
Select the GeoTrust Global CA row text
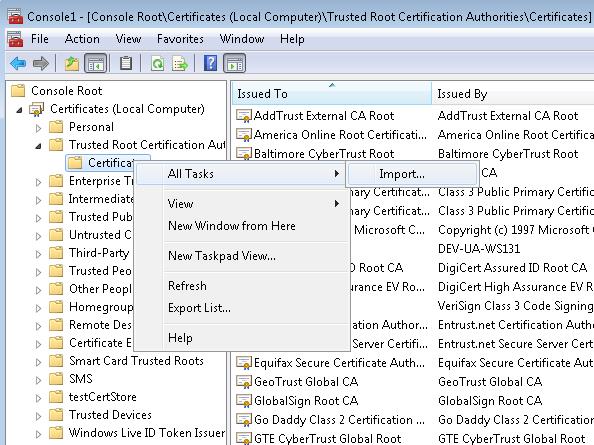coord(306,382)
